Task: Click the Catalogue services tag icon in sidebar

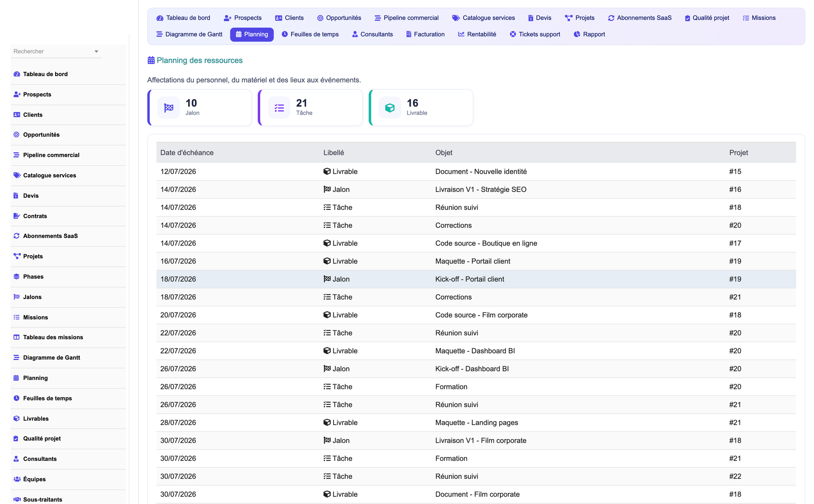Action: 17,175
